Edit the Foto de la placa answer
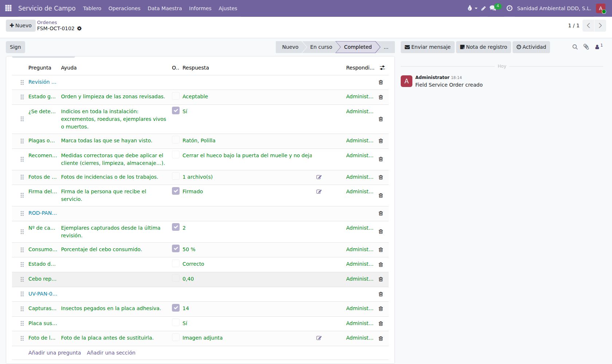The height and width of the screenshot is (364, 612). point(319,338)
